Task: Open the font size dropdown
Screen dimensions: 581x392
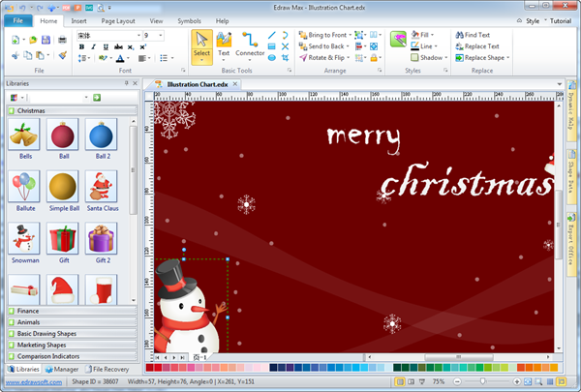Action: point(161,36)
